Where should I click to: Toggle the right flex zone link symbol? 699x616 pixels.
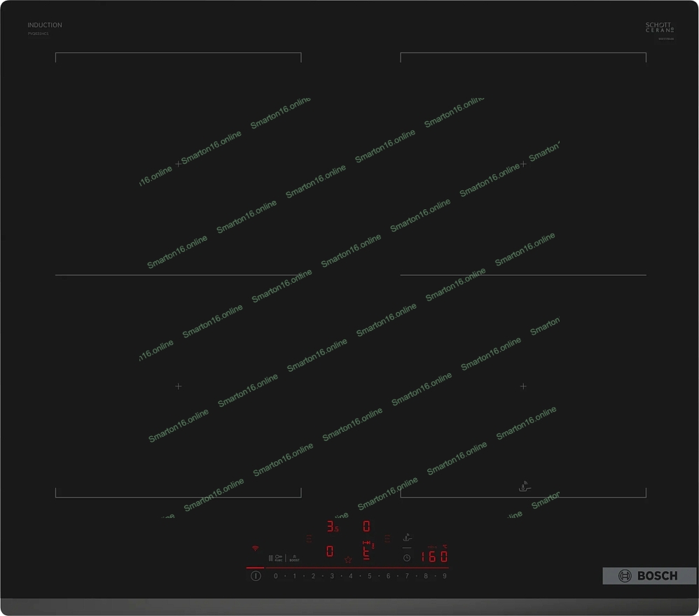tap(387, 538)
